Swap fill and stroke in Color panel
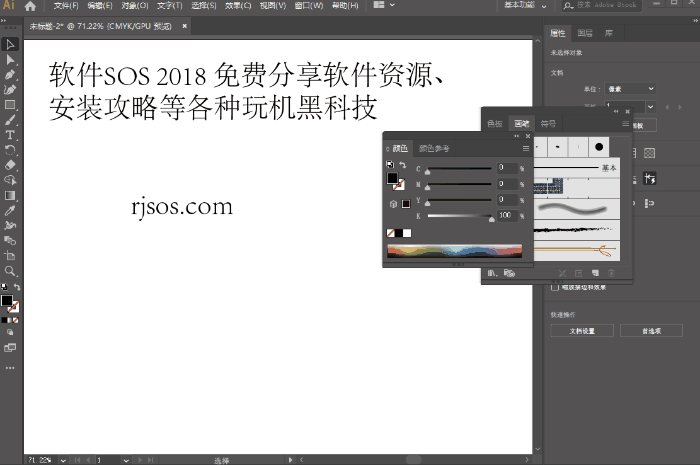The image size is (700, 465). (403, 165)
